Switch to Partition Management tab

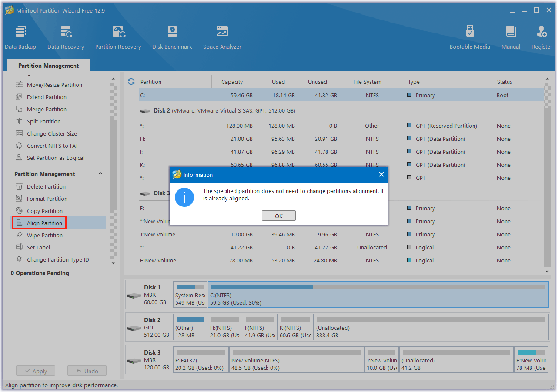[49, 66]
